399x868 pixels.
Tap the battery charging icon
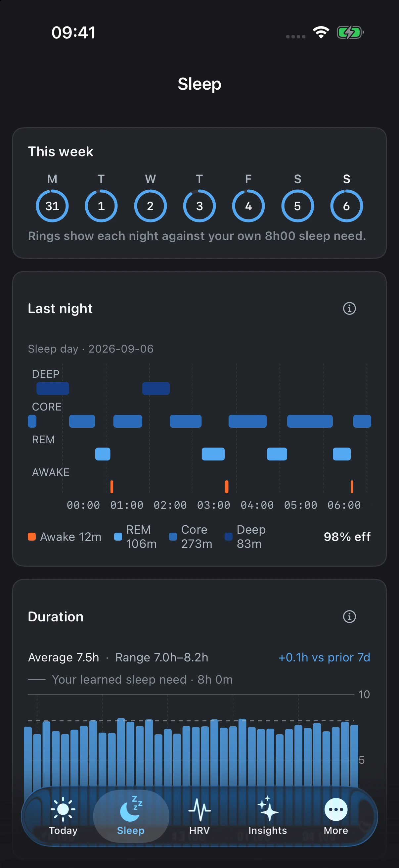click(350, 33)
